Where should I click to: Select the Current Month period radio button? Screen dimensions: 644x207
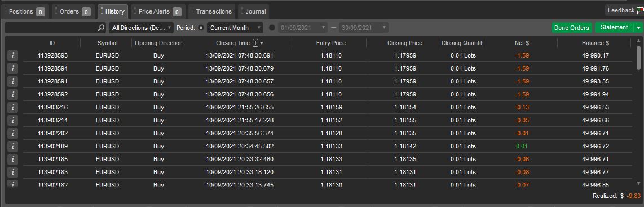201,28
